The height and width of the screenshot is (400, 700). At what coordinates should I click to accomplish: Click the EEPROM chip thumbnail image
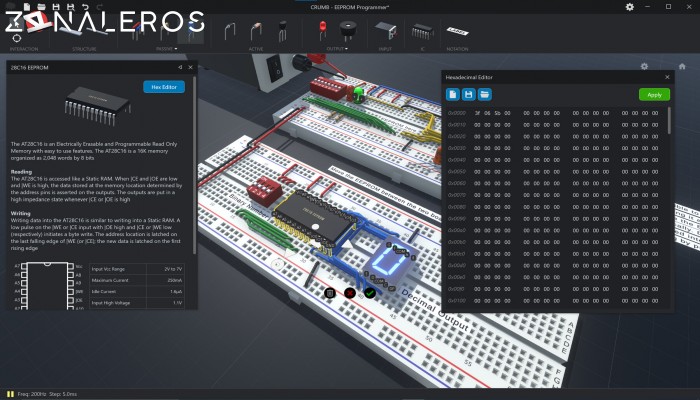pos(98,106)
